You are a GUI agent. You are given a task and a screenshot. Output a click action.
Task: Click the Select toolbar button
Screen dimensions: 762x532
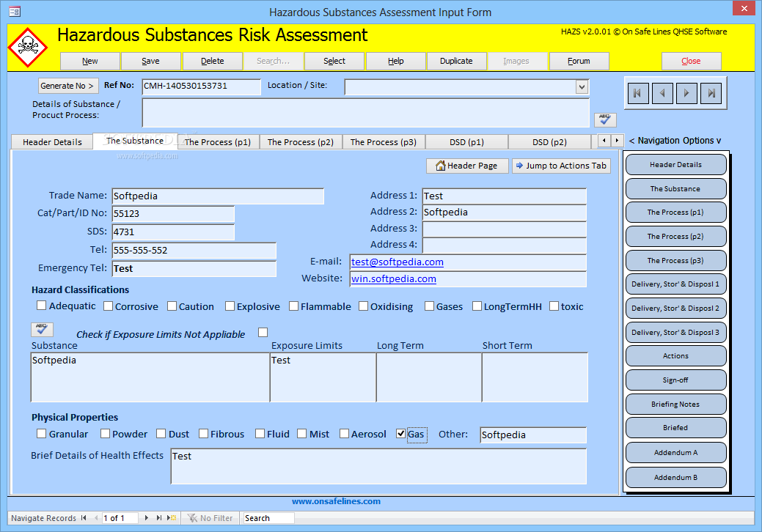[x=334, y=61]
